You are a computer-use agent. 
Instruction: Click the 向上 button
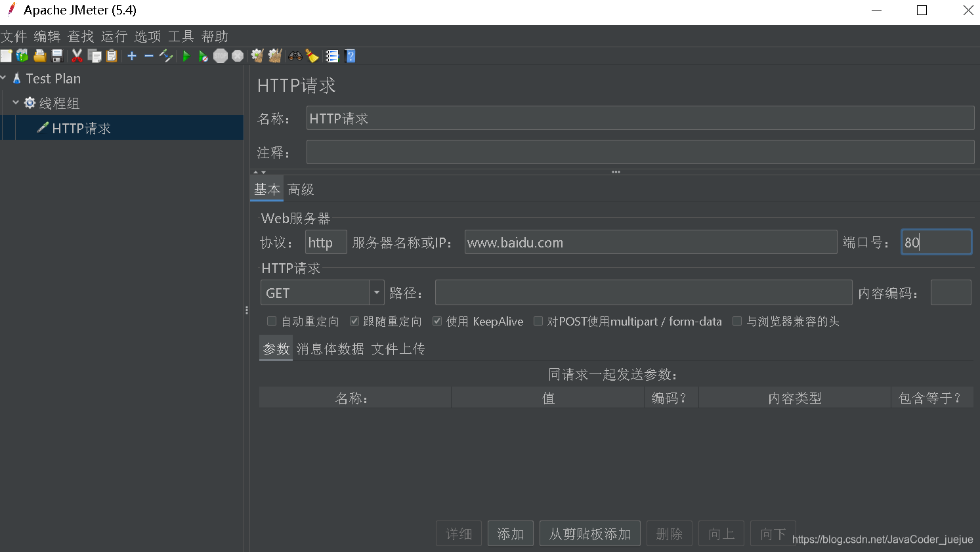pyautogui.click(x=721, y=534)
